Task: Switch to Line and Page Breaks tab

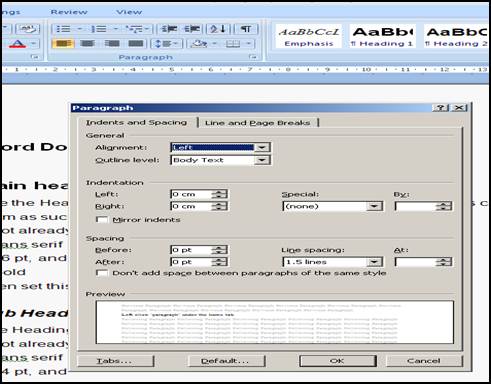Action: click(257, 123)
